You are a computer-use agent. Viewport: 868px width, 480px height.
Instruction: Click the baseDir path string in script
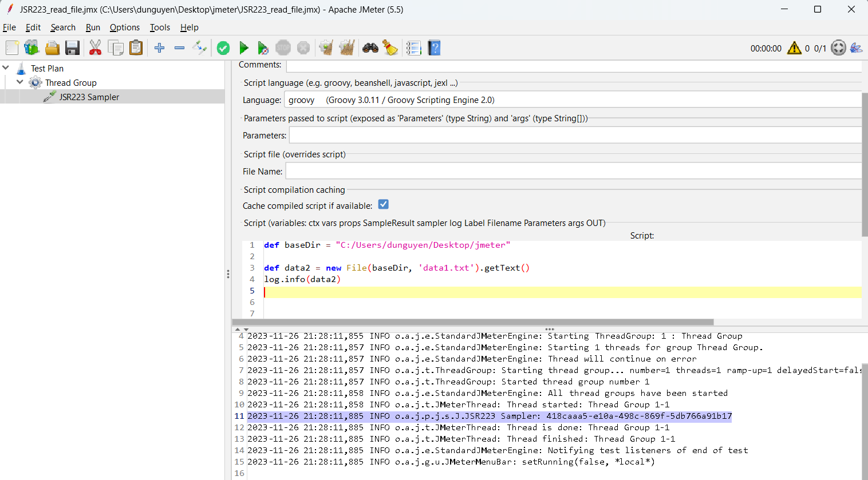(423, 245)
